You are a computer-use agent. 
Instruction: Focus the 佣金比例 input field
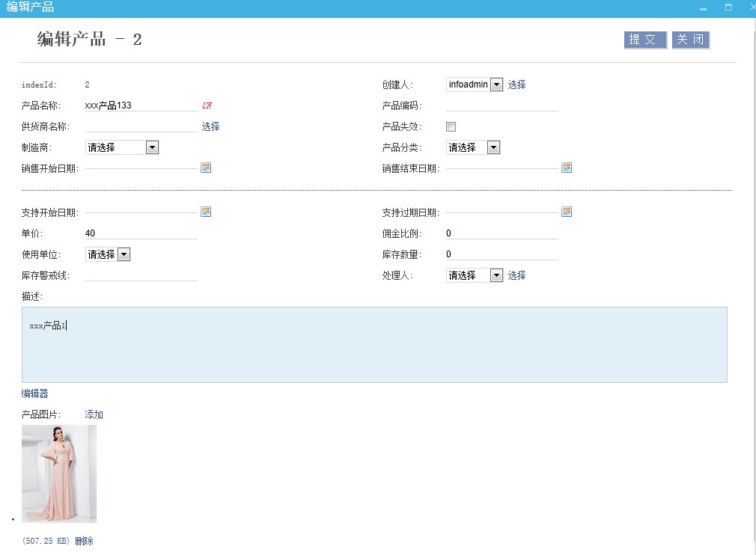click(x=502, y=233)
